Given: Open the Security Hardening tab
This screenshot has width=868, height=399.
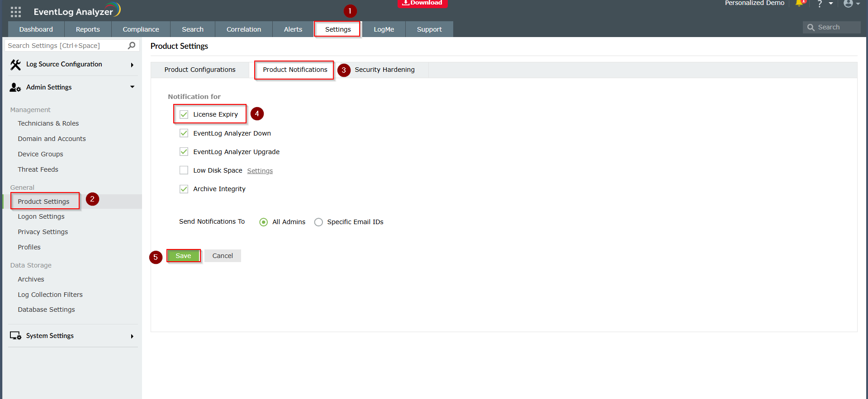Looking at the screenshot, I should tap(384, 70).
